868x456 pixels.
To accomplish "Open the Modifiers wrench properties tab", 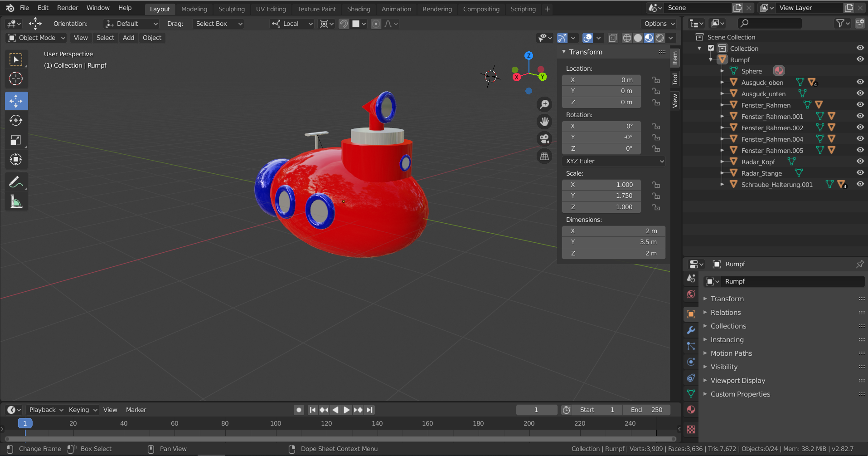I will 691,330.
